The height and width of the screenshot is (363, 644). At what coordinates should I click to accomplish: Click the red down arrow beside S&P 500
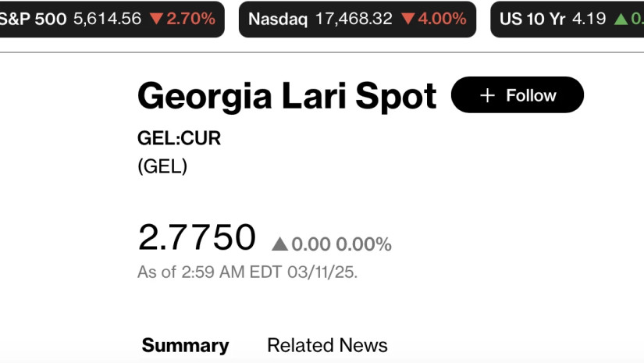[156, 19]
